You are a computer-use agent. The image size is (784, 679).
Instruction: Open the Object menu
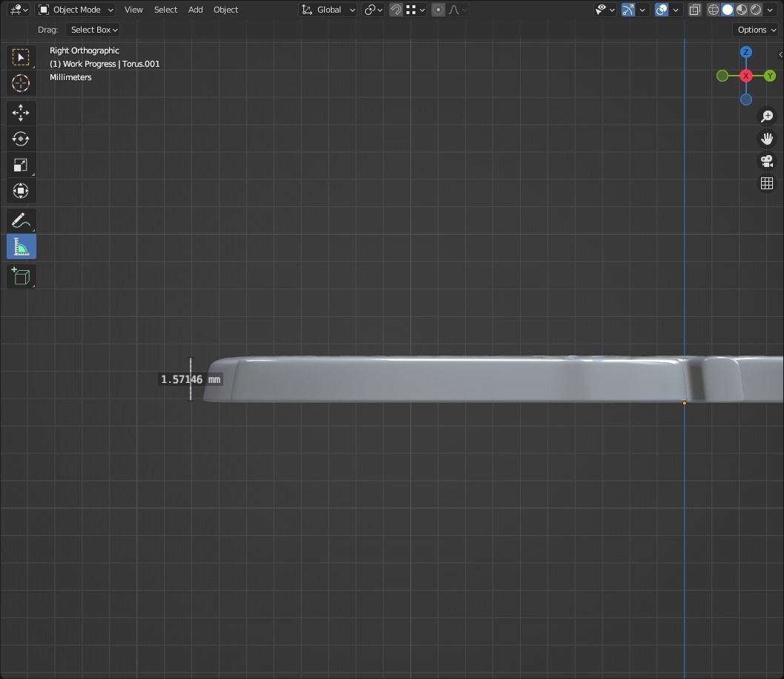(225, 10)
